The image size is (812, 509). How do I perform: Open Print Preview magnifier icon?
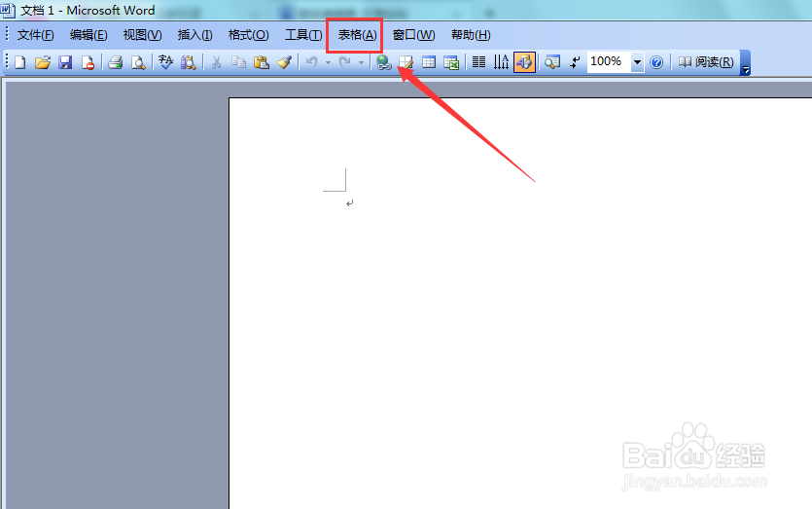138,62
